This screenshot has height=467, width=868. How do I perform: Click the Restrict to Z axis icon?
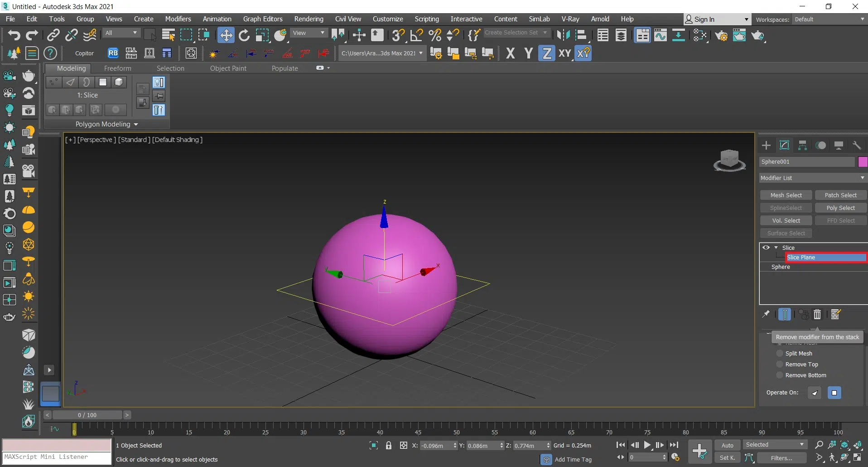(546, 54)
